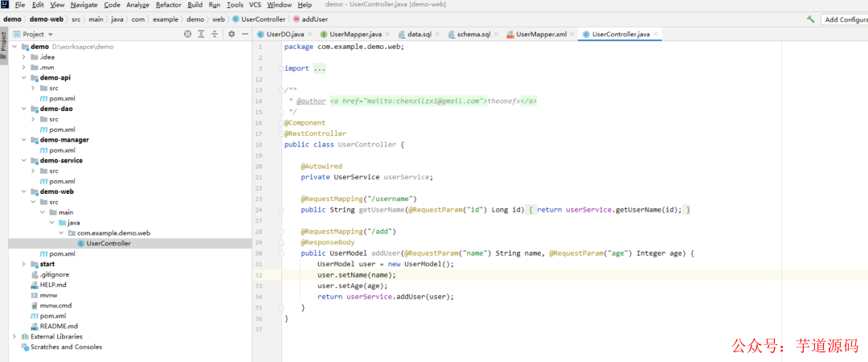
Task: Close the data.sql tab
Action: click(x=436, y=35)
